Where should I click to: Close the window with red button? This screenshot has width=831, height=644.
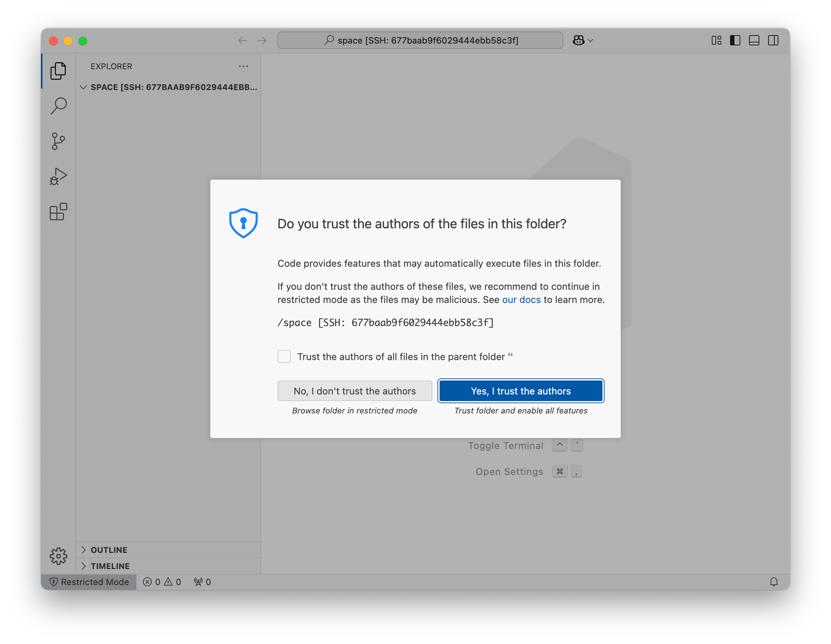53,41
